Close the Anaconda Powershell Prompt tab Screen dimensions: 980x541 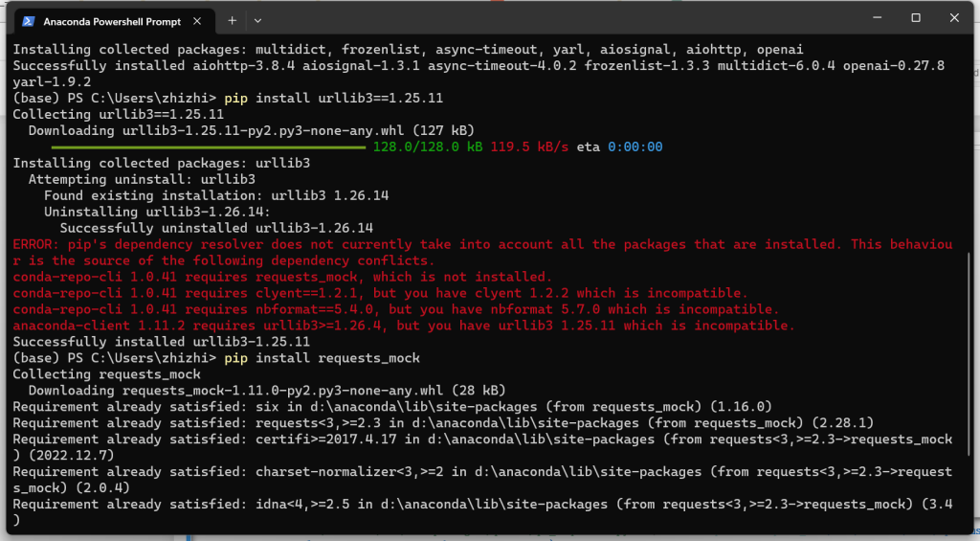pyautogui.click(x=197, y=21)
